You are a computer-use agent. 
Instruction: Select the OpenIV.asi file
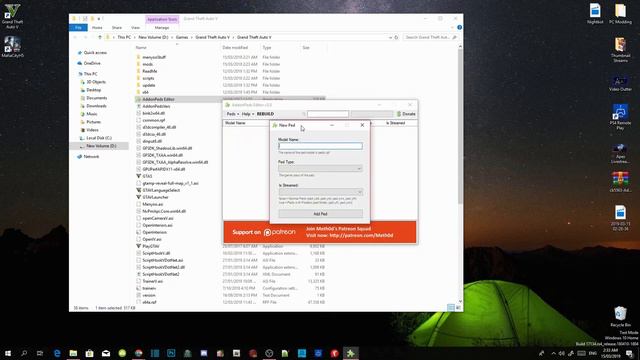[152, 239]
